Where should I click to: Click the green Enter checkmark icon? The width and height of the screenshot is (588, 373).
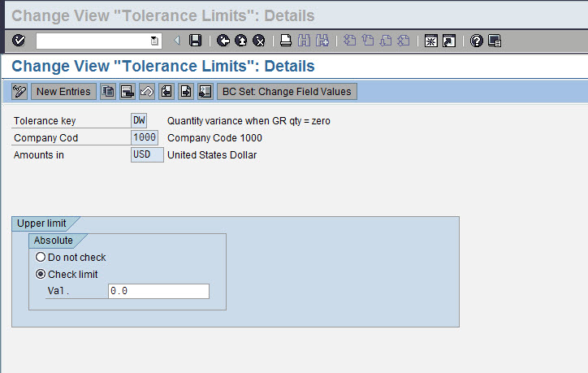click(x=19, y=41)
